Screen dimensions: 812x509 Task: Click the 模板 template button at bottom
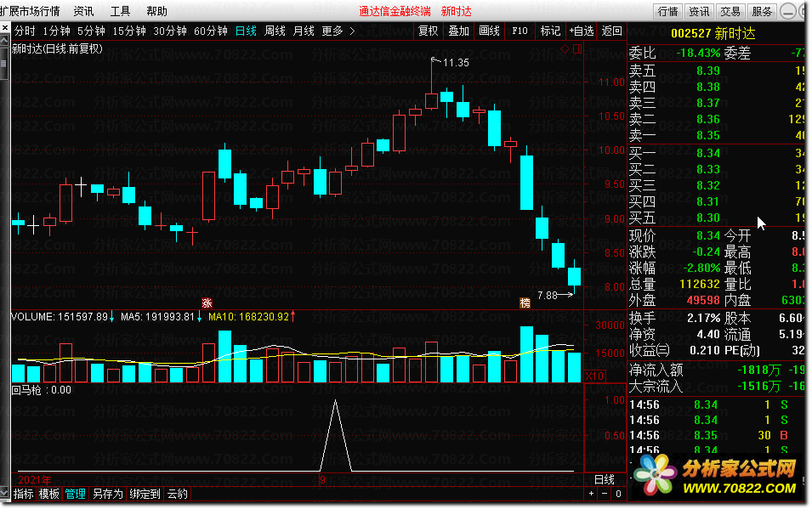[49, 494]
